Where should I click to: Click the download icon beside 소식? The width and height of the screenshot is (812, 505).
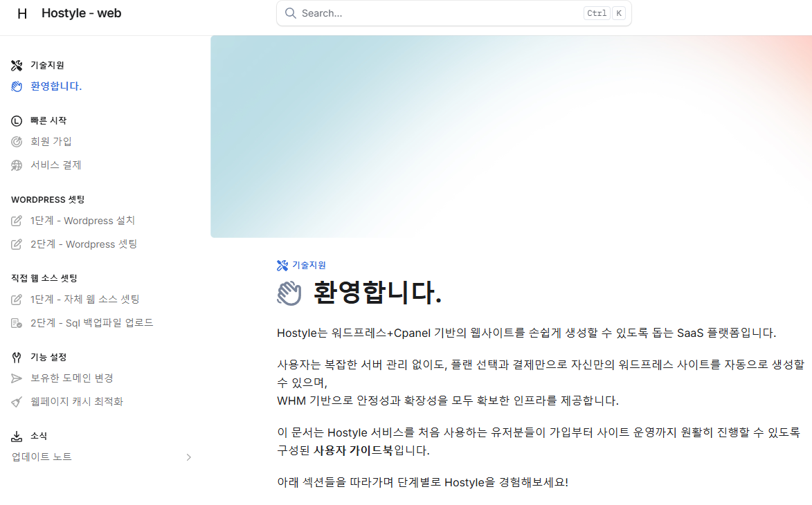[17, 437]
